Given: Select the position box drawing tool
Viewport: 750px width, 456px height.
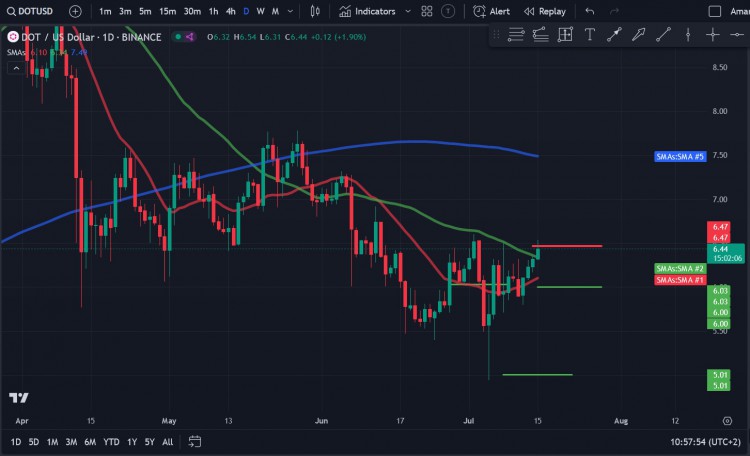Looking at the screenshot, I should click(x=565, y=34).
